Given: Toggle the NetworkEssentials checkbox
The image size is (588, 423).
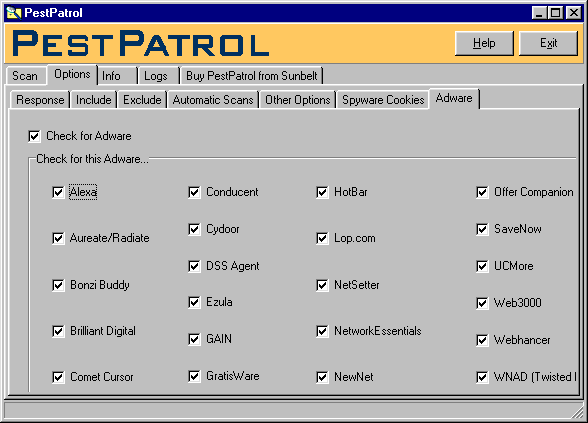Looking at the screenshot, I should point(322,331).
